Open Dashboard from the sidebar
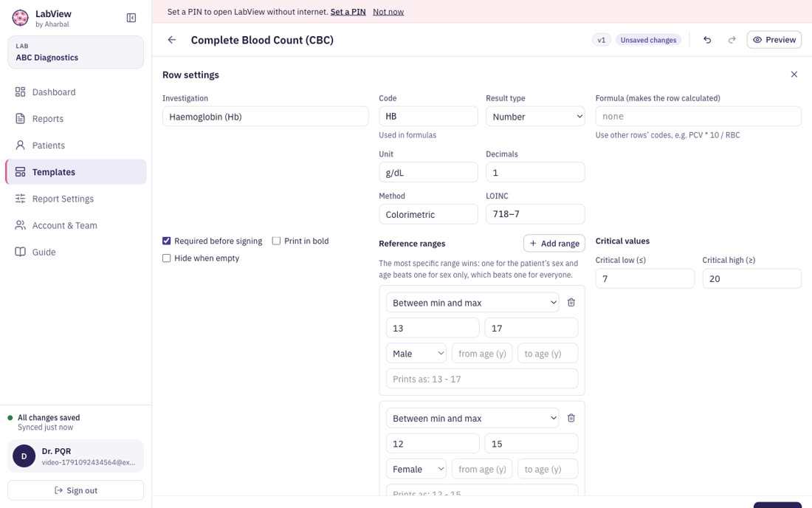Image resolution: width=812 pixels, height=508 pixels. [x=75, y=92]
